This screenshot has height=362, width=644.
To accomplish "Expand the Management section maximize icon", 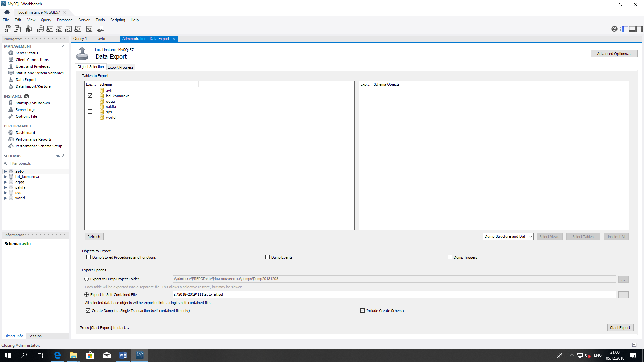I will 63,46.
